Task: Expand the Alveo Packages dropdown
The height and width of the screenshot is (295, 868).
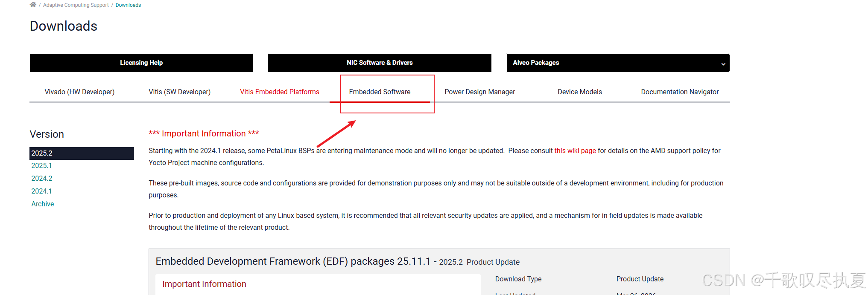Action: pos(618,63)
